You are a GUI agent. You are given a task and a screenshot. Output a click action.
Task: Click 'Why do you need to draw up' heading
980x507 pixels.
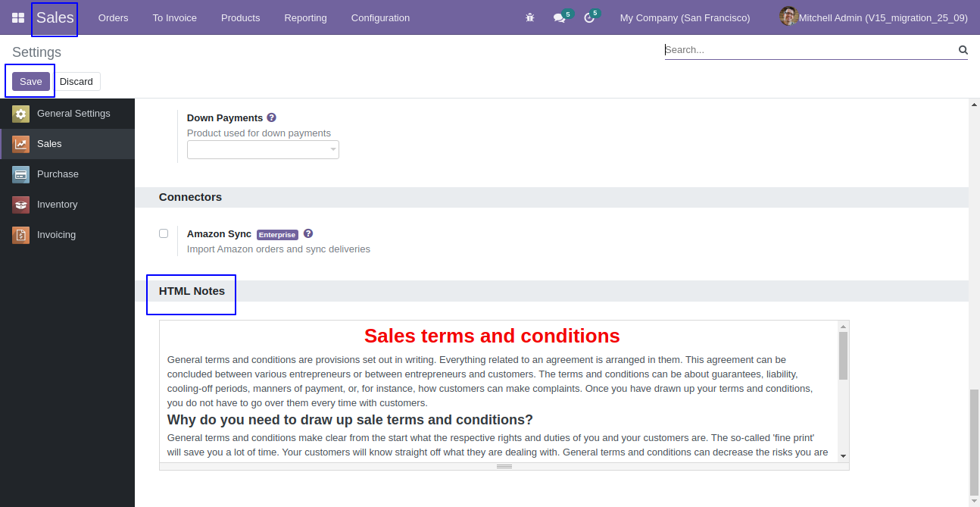click(x=350, y=420)
